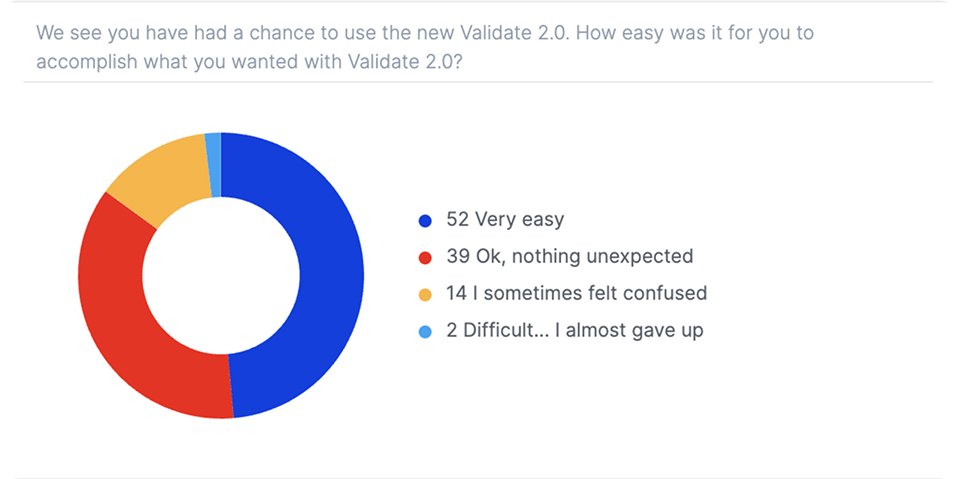Select the thin light blue donut slice
This screenshot has width=958, height=479.
tap(213, 146)
